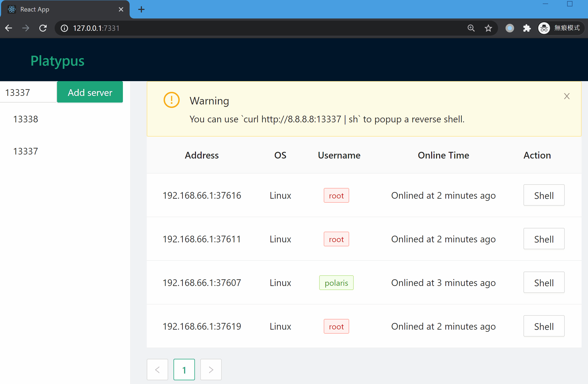588x384 pixels.
Task: Open the extensions puzzle icon
Action: coord(527,28)
